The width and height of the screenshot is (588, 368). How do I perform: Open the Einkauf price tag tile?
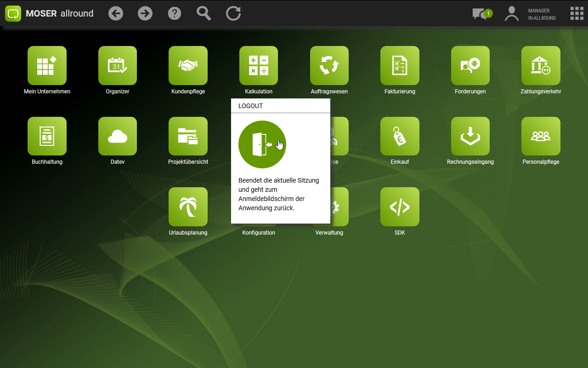[400, 136]
